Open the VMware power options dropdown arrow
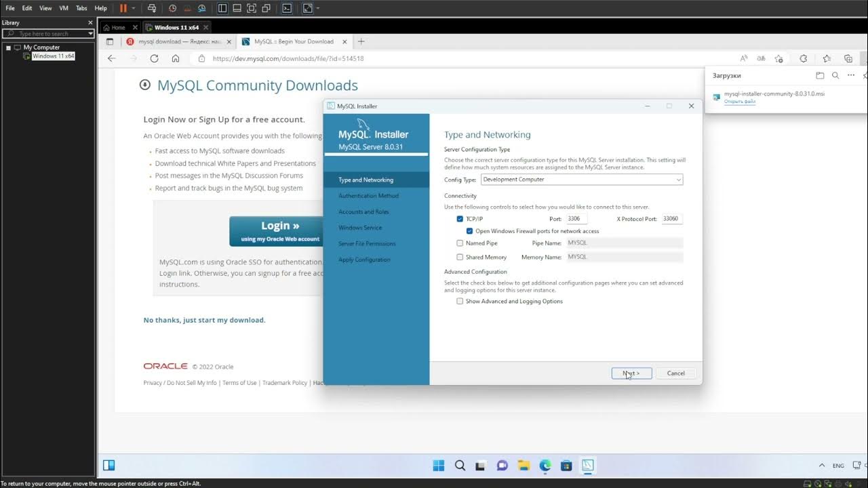The image size is (868, 488). (x=134, y=8)
